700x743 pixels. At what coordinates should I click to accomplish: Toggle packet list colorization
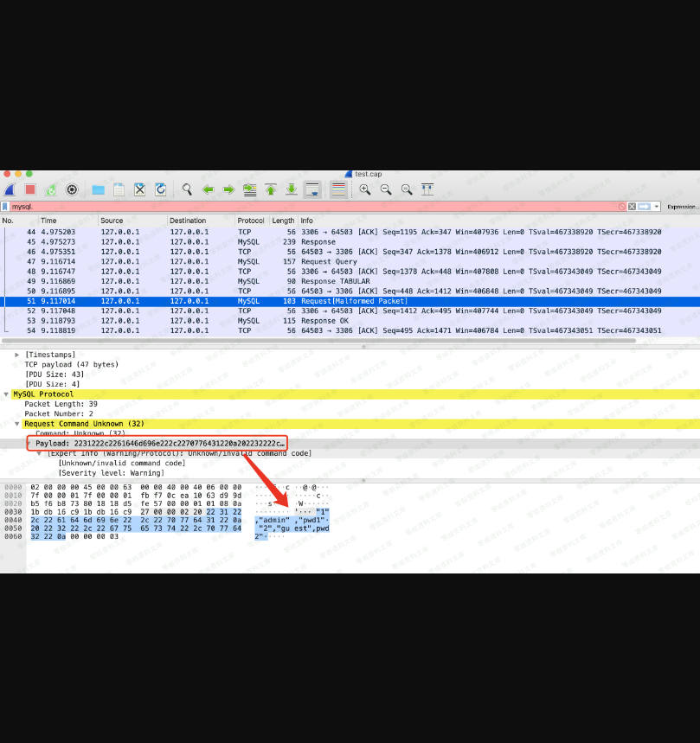click(338, 189)
